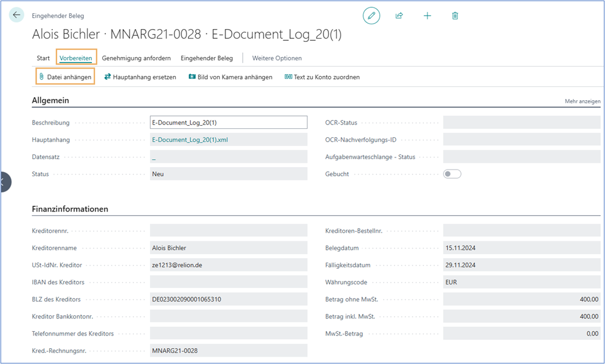Click Mehr anzeigen link
The image size is (605, 364).
(583, 101)
